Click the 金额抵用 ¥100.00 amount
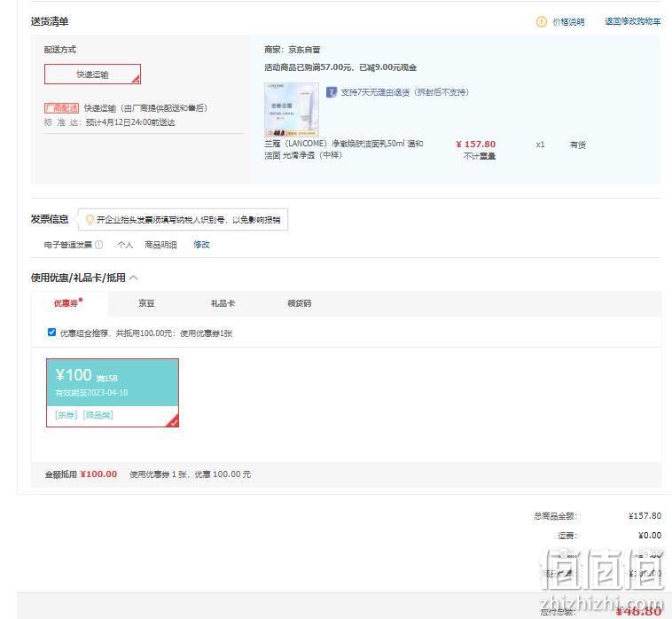This screenshot has height=619, width=672. click(x=98, y=474)
